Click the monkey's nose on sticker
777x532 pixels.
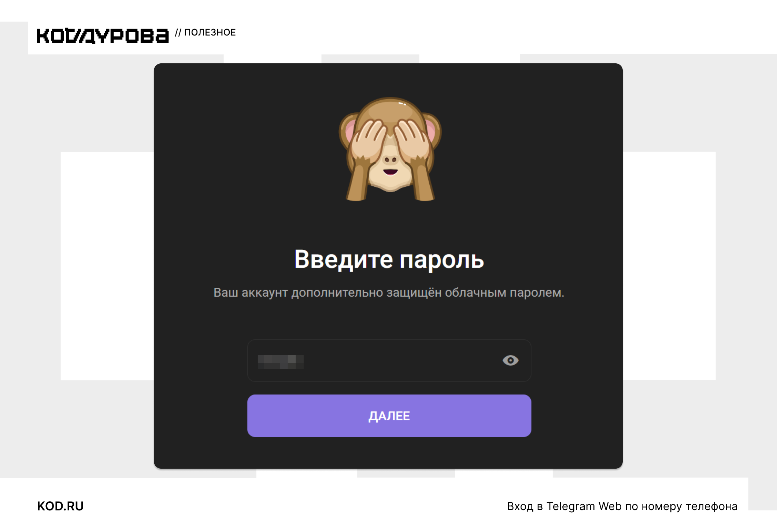[x=391, y=160]
